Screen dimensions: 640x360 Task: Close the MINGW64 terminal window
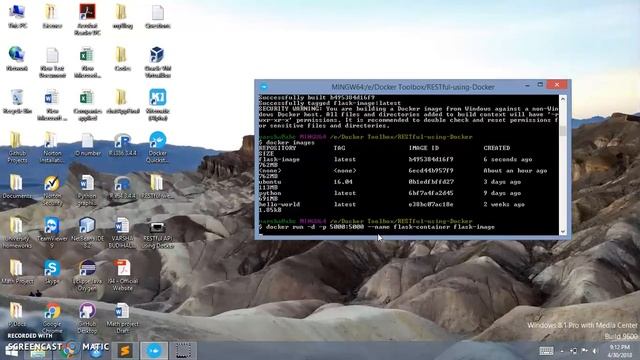point(557,85)
